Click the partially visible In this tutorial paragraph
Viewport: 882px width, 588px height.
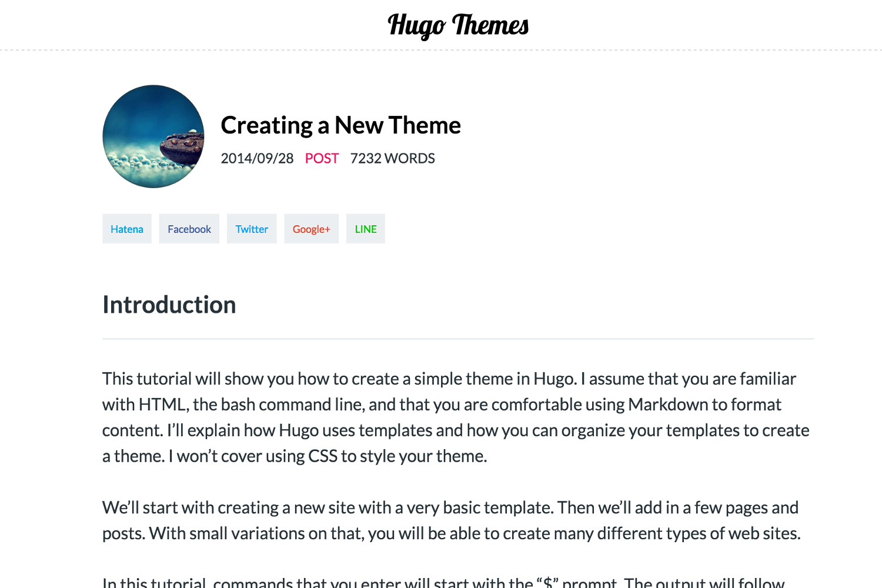point(443,582)
